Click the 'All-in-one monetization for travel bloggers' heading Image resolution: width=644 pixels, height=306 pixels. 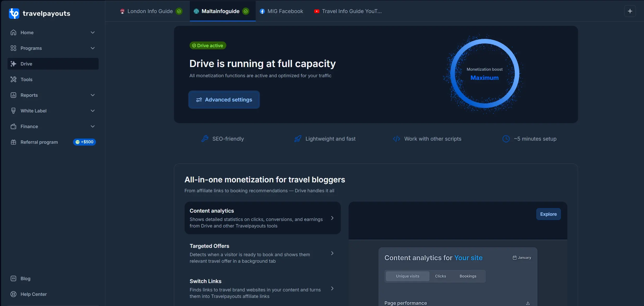(x=265, y=179)
